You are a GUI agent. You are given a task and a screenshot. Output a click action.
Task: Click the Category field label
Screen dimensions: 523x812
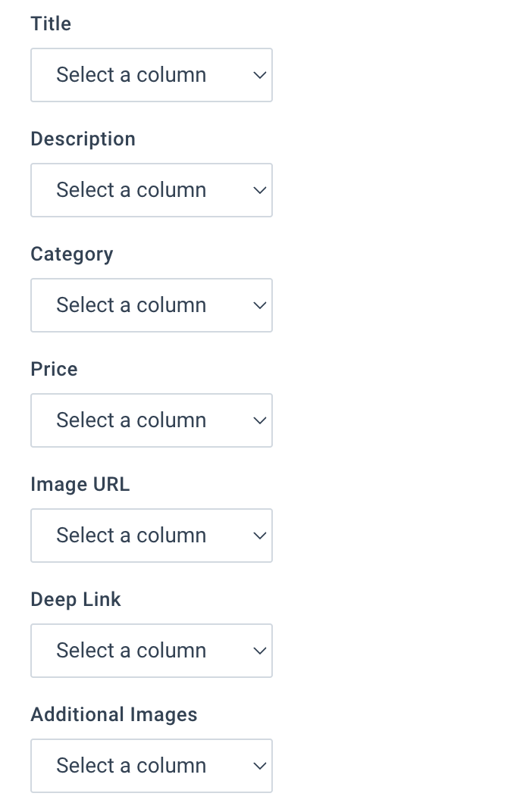point(72,254)
